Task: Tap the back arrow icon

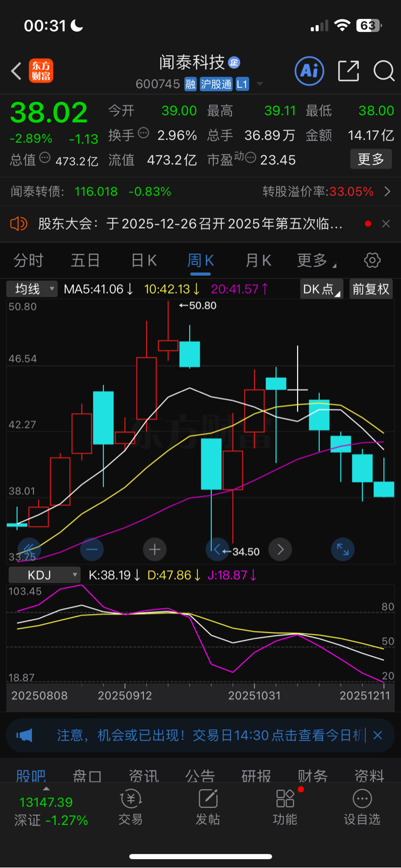Action: [16, 71]
